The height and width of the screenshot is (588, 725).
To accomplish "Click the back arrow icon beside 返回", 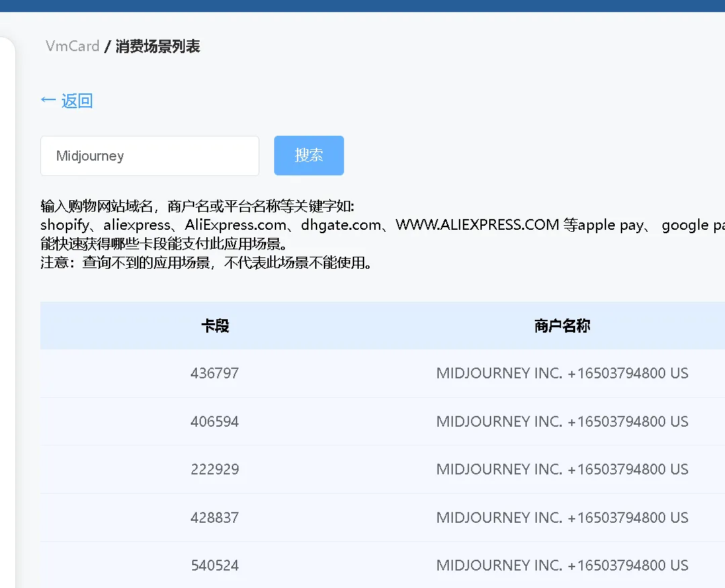I will [x=48, y=101].
